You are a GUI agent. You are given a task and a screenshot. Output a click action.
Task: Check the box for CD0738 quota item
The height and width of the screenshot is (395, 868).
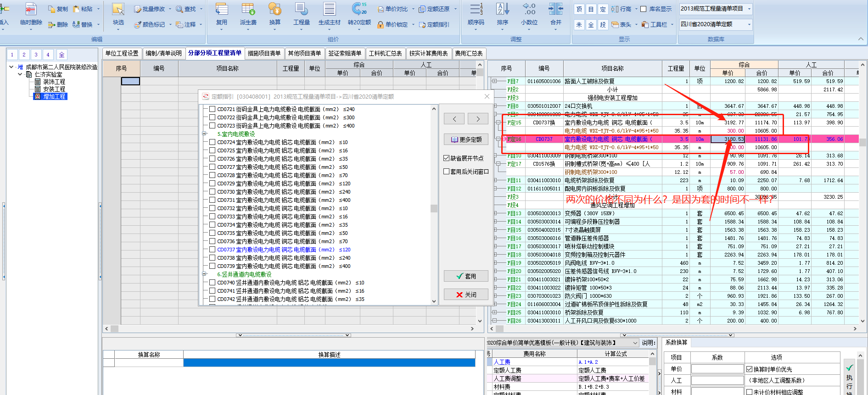(x=212, y=258)
